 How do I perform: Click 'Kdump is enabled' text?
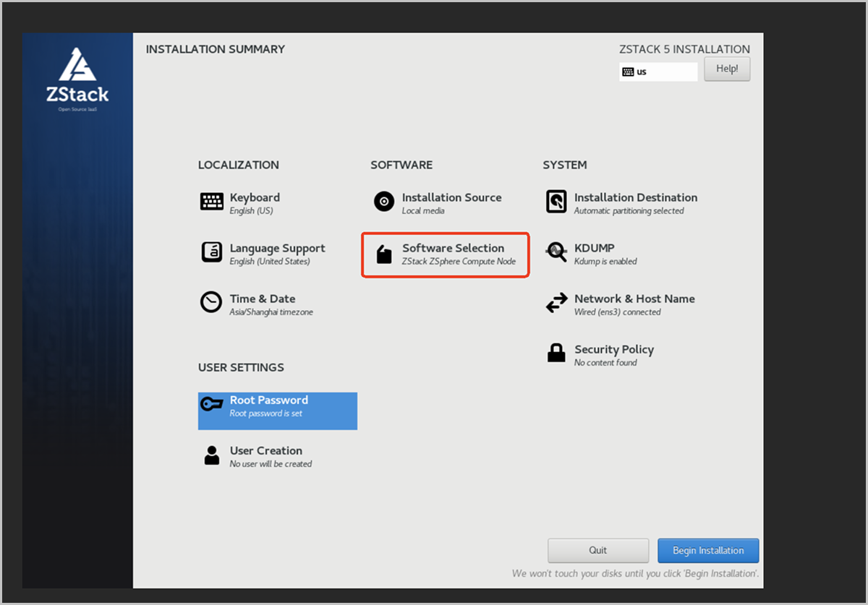point(605,262)
